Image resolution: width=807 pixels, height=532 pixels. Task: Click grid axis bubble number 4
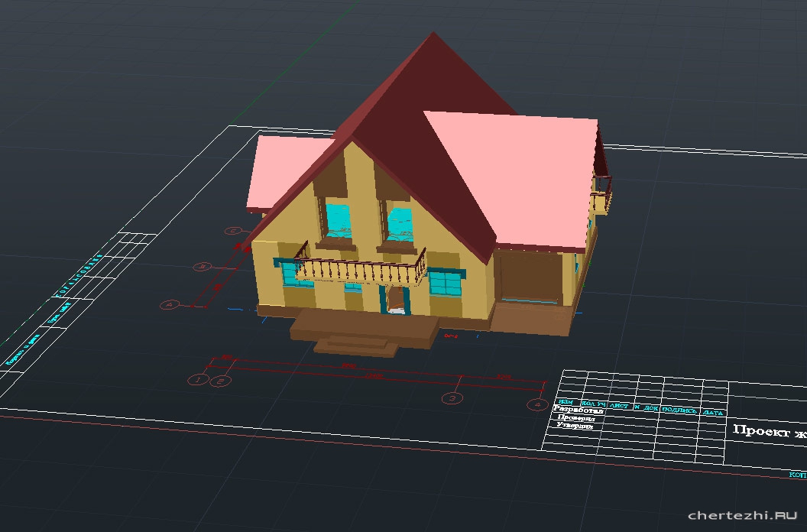point(538,404)
